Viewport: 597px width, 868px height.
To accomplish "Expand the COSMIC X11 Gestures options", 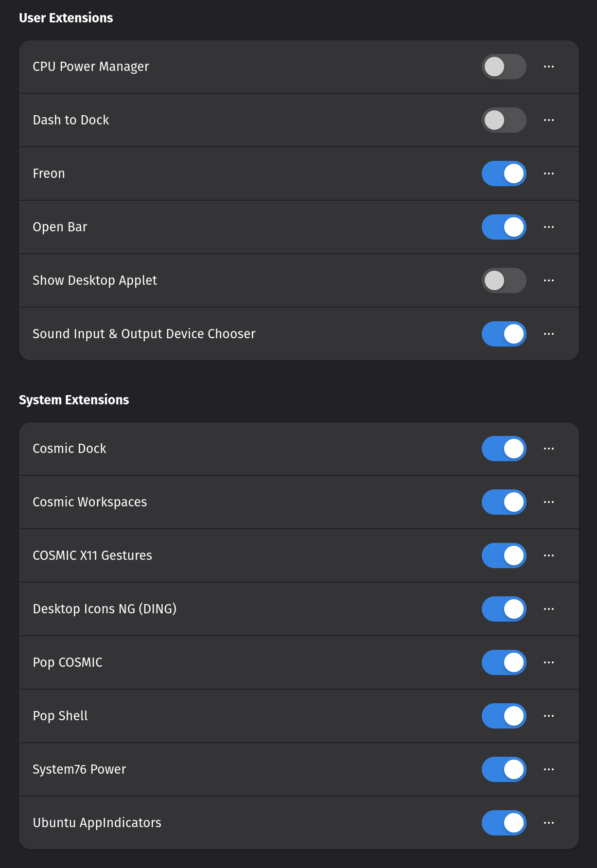I will (549, 556).
